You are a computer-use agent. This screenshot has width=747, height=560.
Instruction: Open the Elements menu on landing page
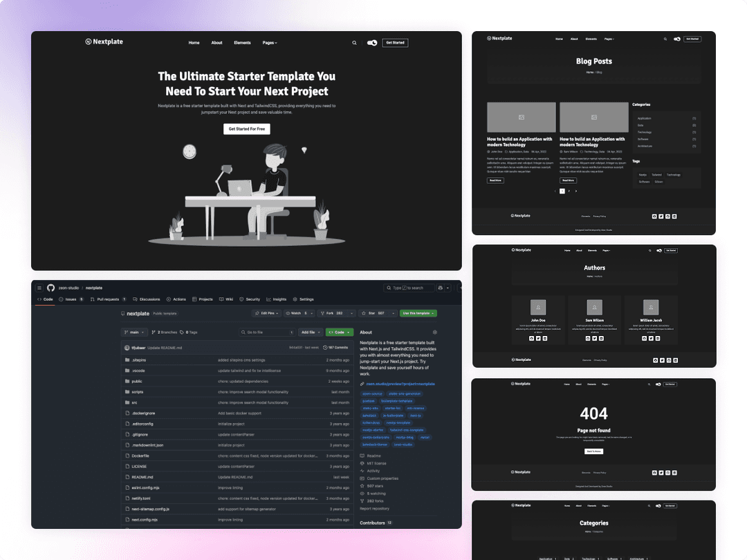pyautogui.click(x=242, y=43)
